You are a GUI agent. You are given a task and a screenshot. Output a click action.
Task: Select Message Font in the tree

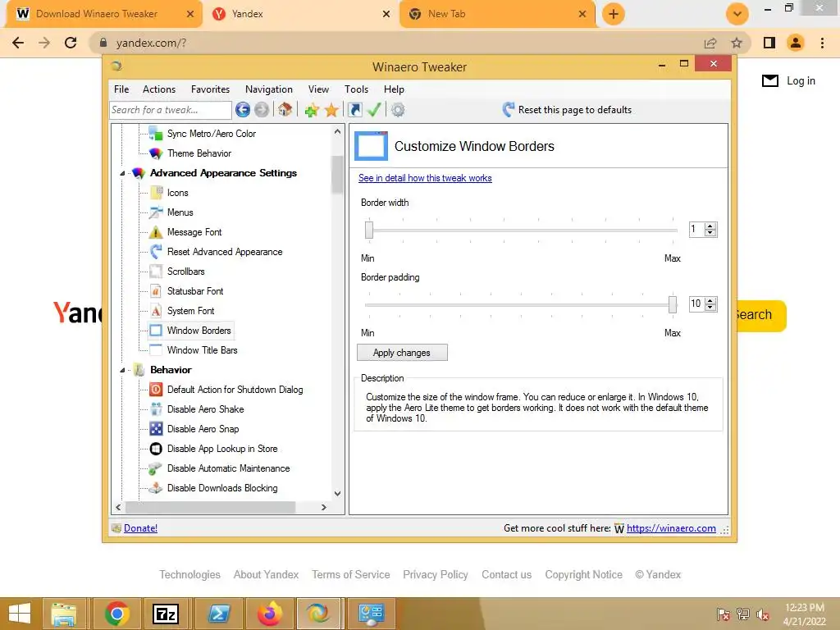(194, 232)
